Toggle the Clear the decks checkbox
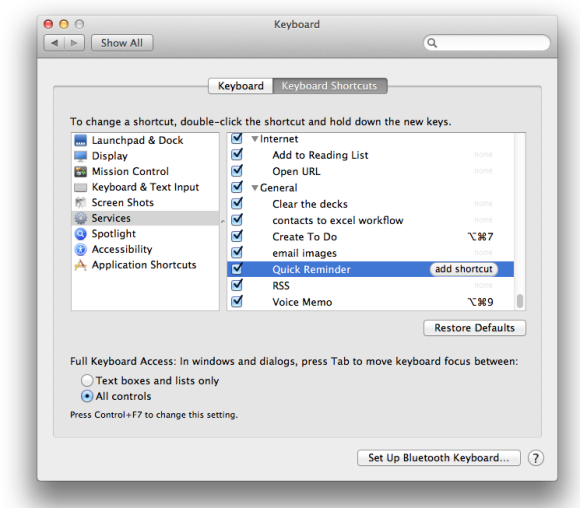Screen dimensions: 580x508 tap(237, 203)
